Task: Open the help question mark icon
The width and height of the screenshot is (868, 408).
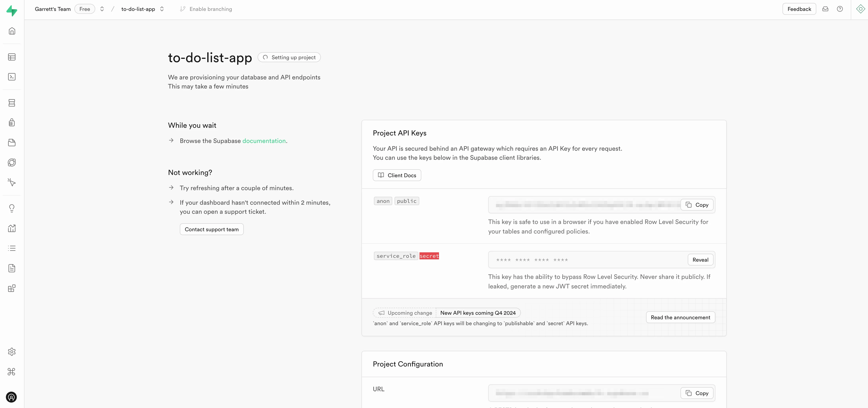Action: tap(840, 9)
